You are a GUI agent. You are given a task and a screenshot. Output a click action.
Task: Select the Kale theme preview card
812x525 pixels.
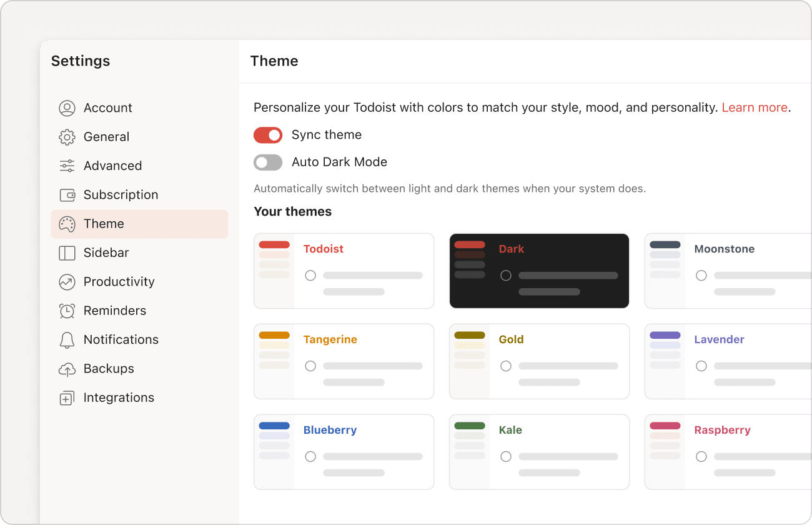click(x=538, y=451)
